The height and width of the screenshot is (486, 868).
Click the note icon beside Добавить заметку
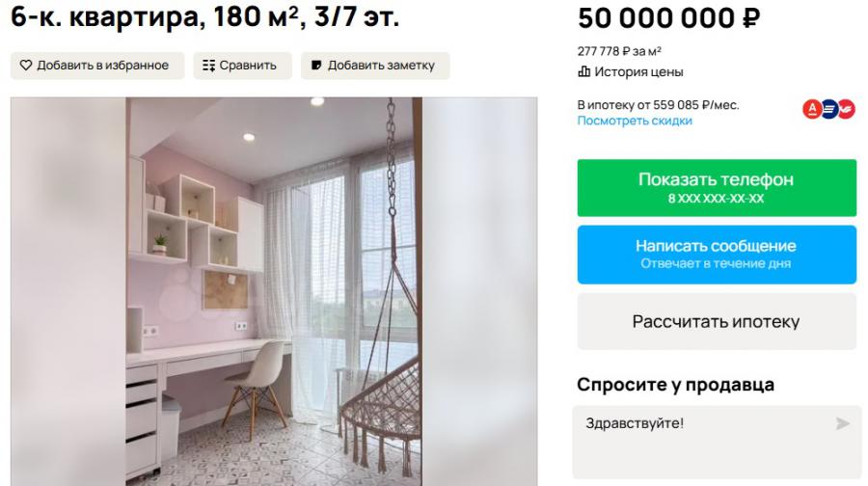(x=316, y=66)
